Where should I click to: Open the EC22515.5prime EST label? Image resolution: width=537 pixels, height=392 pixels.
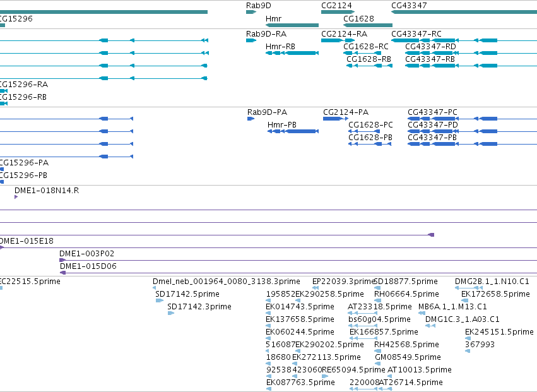[30, 282]
